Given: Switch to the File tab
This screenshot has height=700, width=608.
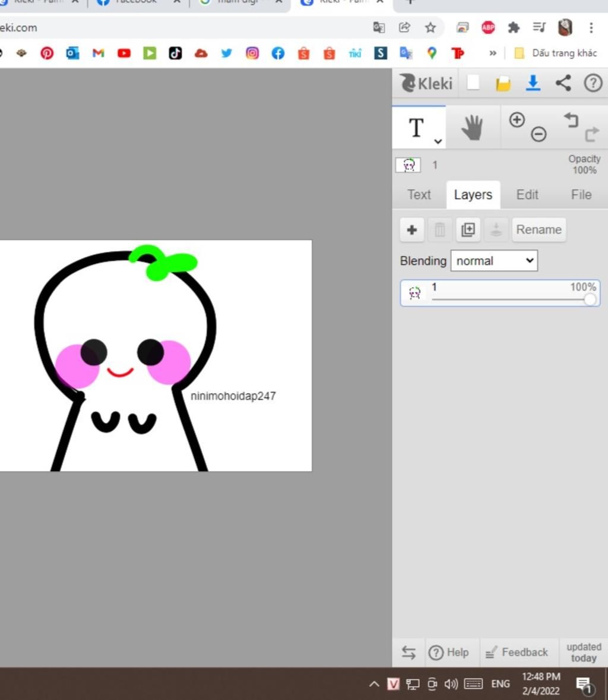Looking at the screenshot, I should click(581, 195).
